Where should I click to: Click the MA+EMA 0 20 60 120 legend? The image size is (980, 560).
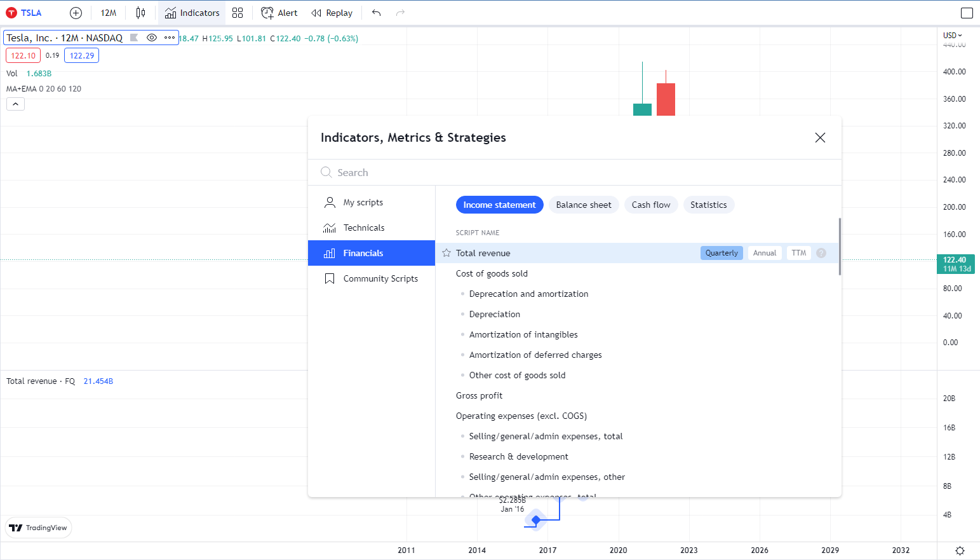coord(44,89)
